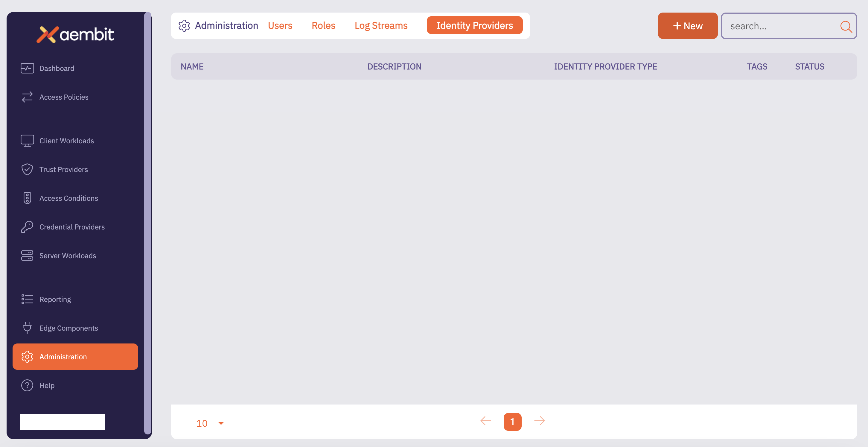Go to next page arrow
The image size is (868, 447).
click(540, 421)
